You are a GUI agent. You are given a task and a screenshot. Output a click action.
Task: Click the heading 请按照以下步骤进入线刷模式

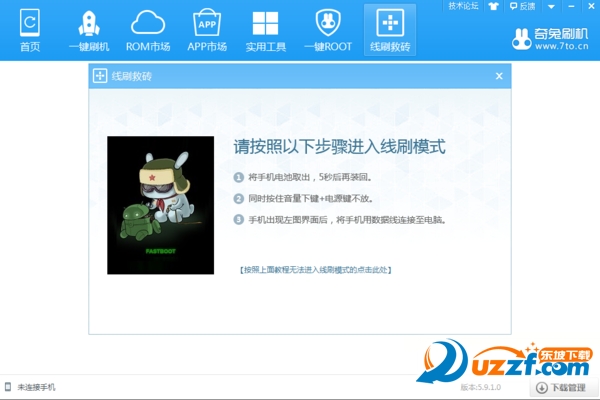(x=339, y=147)
